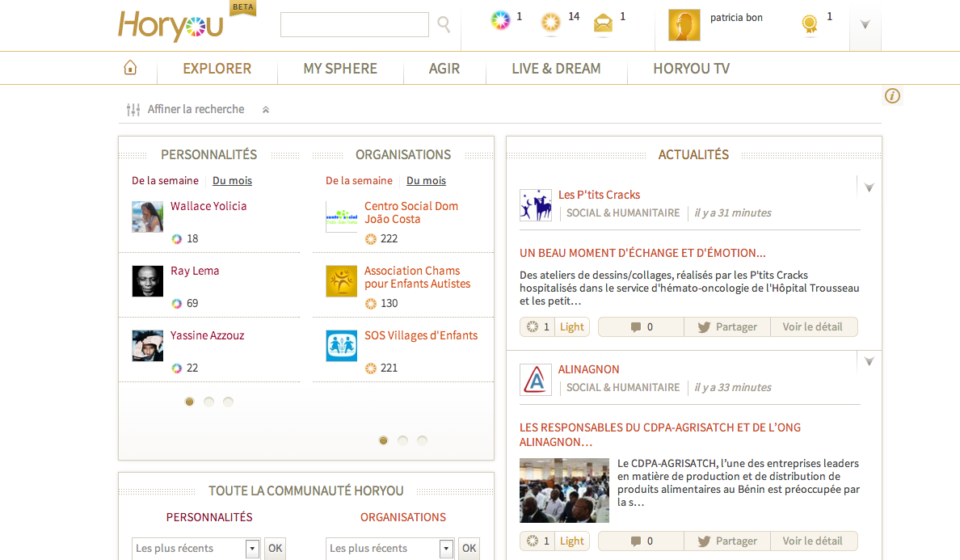Expand options arrow for Les P'tits Cracks post
The width and height of the screenshot is (960, 560).
[869, 188]
